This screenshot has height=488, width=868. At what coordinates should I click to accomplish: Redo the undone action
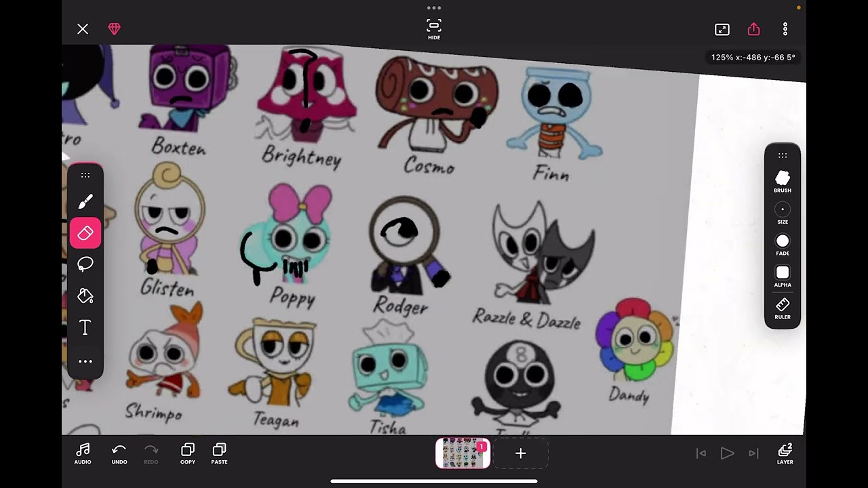coord(151,453)
